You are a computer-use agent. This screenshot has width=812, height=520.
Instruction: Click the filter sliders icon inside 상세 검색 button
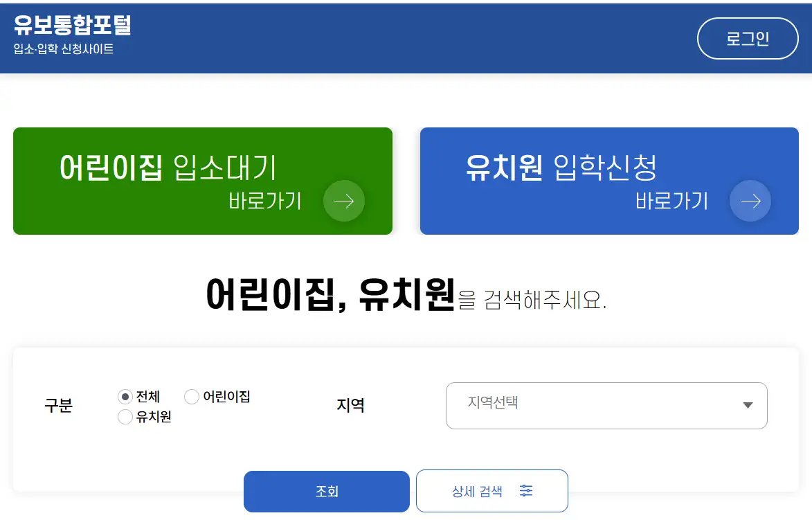[x=526, y=491]
